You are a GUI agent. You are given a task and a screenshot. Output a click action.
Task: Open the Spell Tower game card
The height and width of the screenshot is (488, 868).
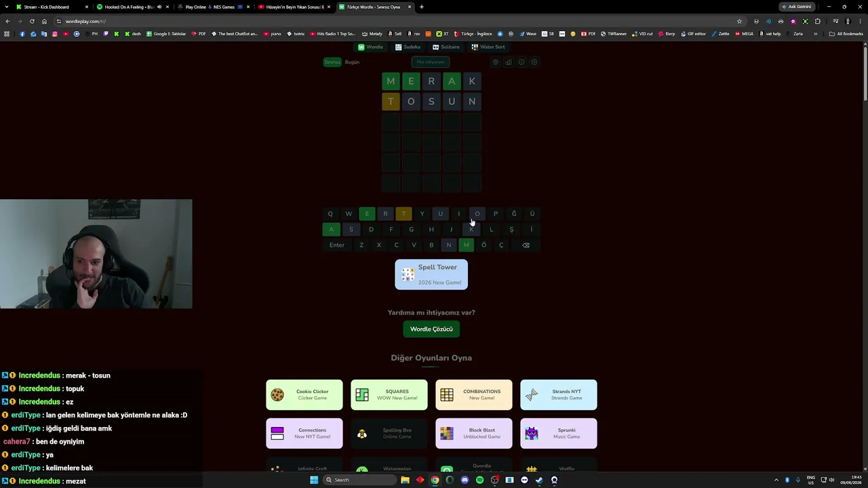431,274
